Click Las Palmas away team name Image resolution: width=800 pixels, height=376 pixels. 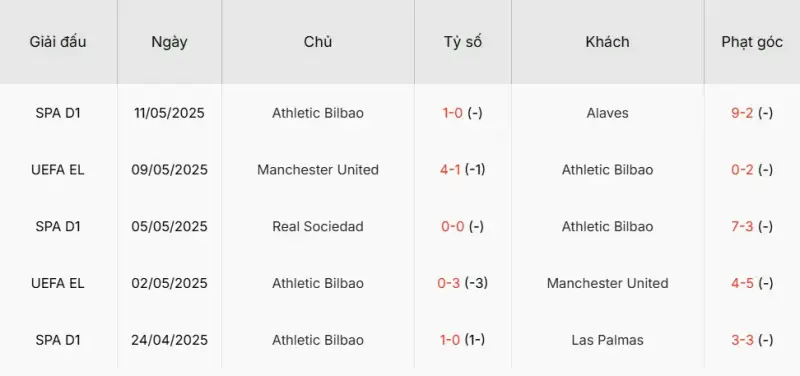608,340
